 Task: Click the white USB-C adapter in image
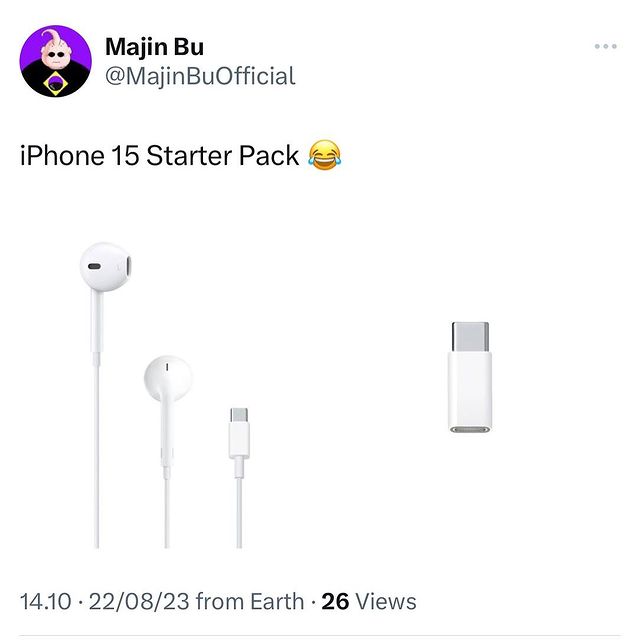click(470, 377)
